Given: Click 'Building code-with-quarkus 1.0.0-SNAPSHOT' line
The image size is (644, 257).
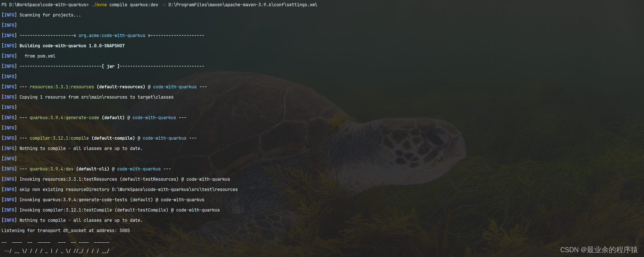Looking at the screenshot, I should (63, 46).
